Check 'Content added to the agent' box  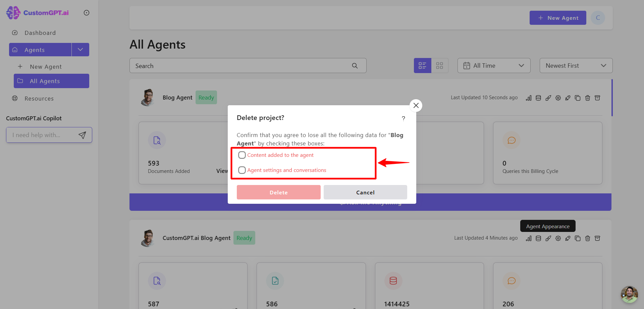tap(242, 155)
